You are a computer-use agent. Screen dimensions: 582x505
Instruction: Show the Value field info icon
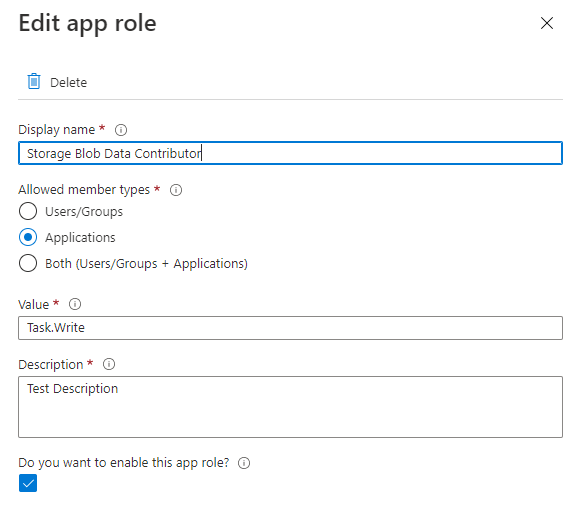75,304
